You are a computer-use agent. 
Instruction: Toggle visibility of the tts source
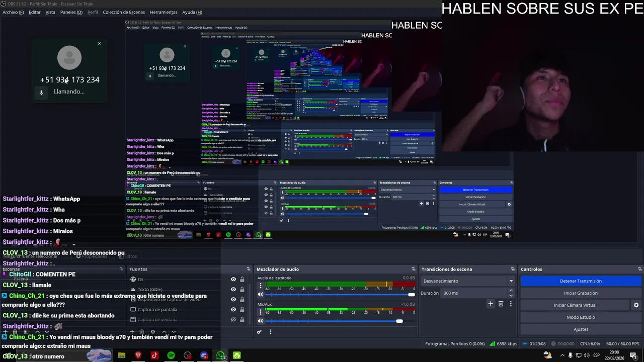click(x=233, y=280)
